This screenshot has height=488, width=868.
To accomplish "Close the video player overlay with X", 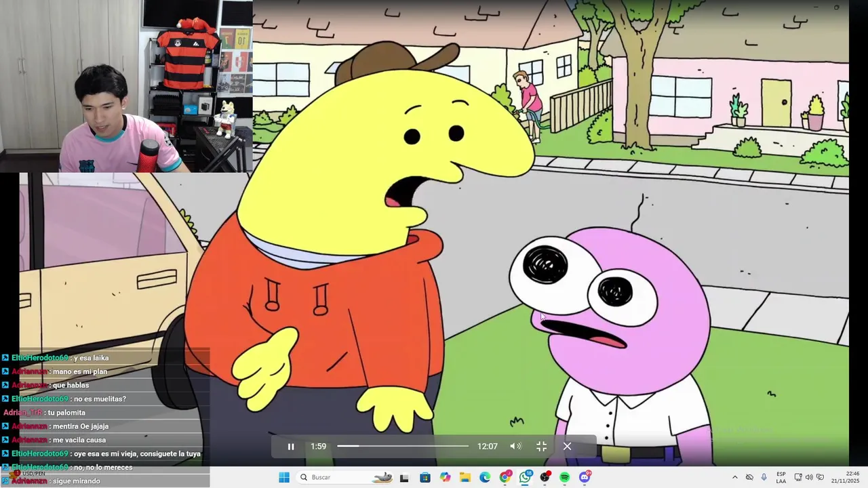I will [x=567, y=446].
